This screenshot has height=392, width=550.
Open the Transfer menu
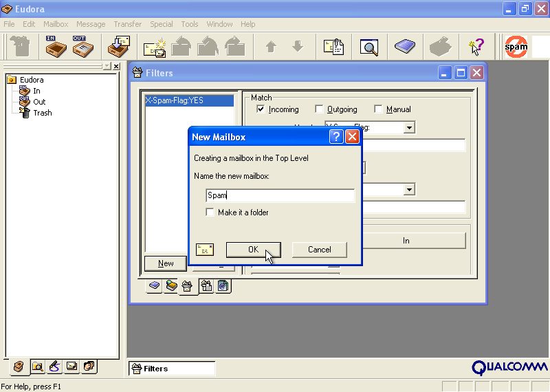tap(128, 24)
